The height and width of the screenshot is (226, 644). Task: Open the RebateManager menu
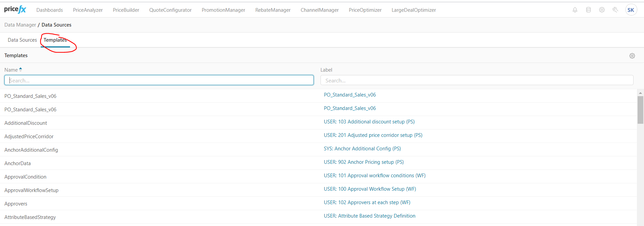pos(273,10)
